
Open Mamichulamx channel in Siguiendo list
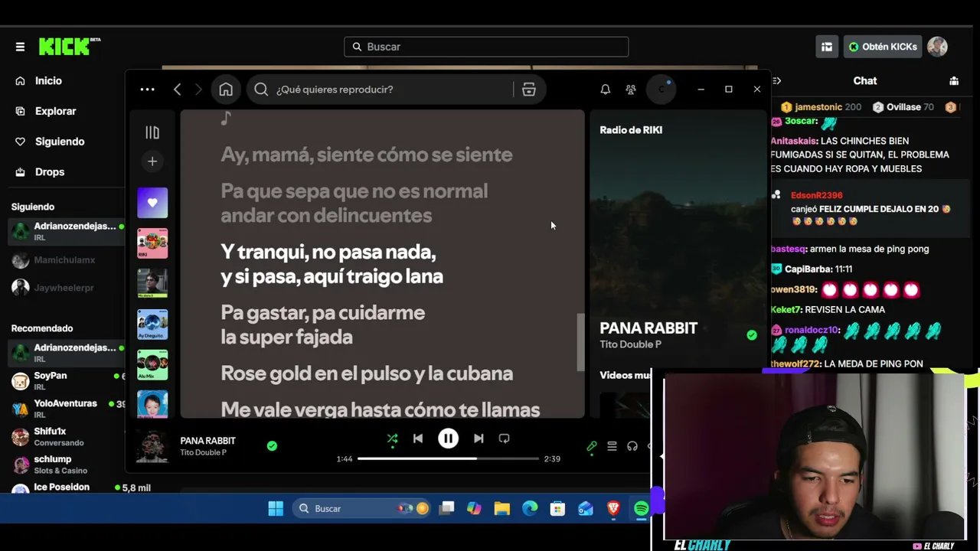click(65, 260)
